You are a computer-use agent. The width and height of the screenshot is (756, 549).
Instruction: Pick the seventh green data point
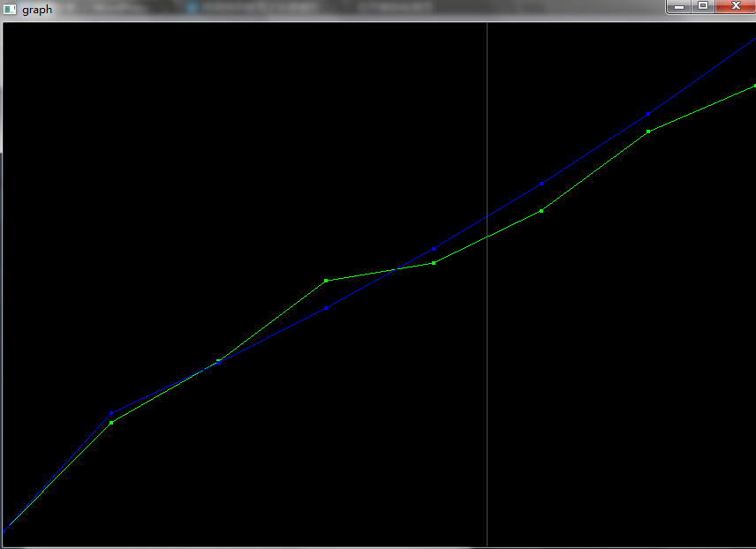pyautogui.click(x=648, y=132)
